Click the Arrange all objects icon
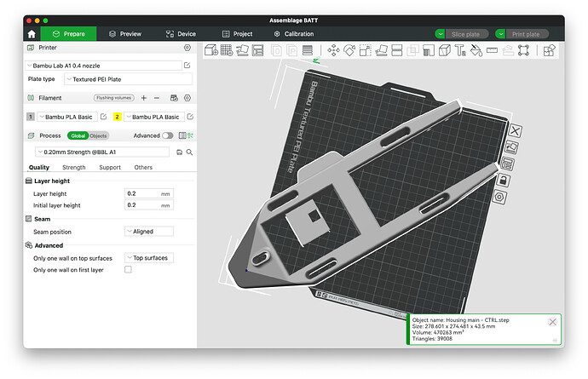 click(x=257, y=50)
